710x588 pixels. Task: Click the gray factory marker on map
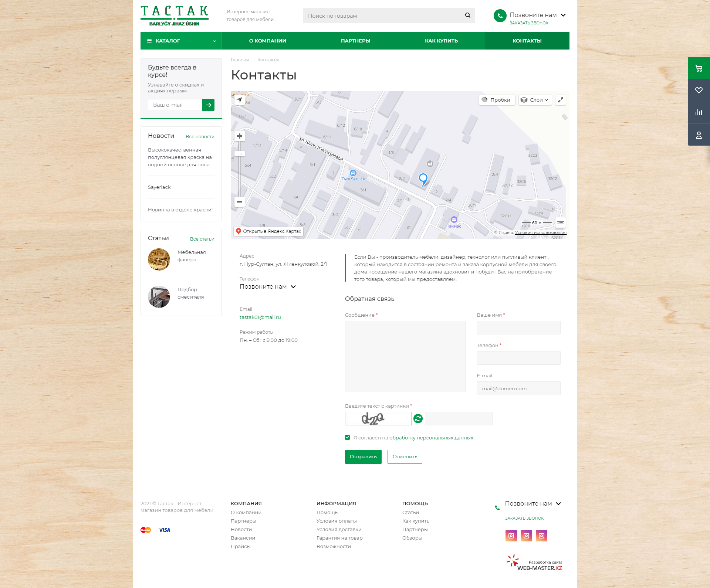[430, 164]
